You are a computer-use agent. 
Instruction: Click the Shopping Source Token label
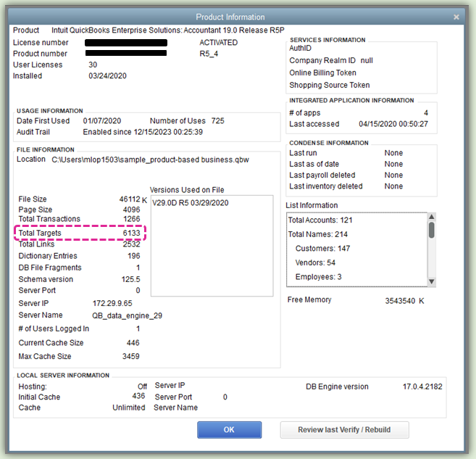[330, 85]
